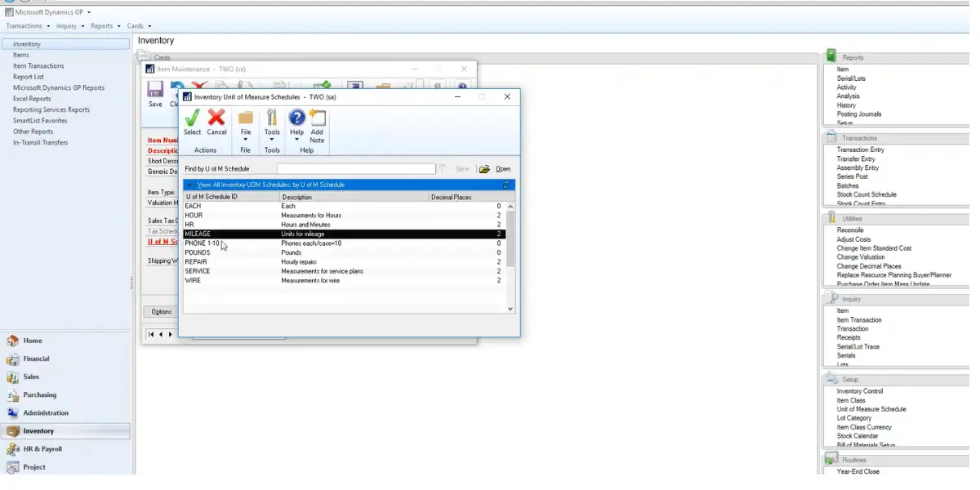
Task: Open the Reconcile utility link
Action: tap(850, 230)
